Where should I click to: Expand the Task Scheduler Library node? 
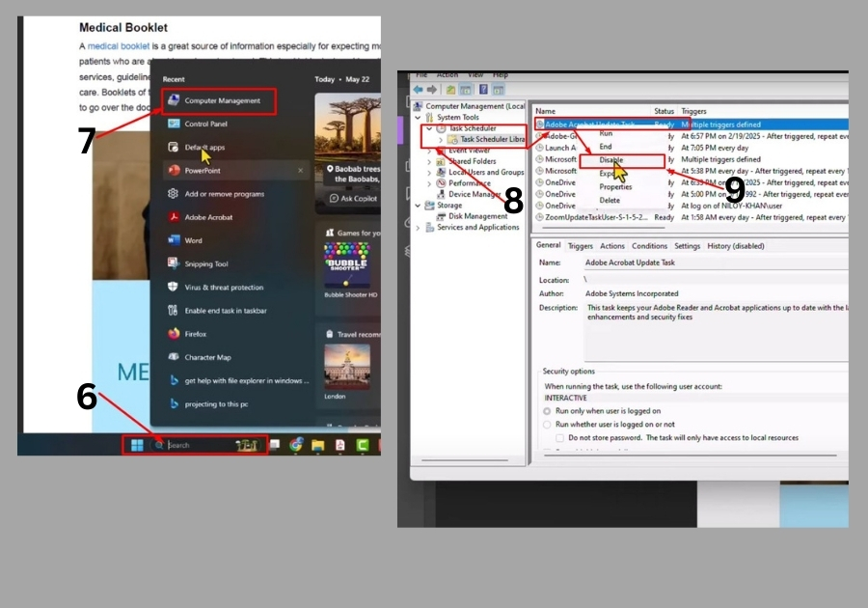[441, 140]
